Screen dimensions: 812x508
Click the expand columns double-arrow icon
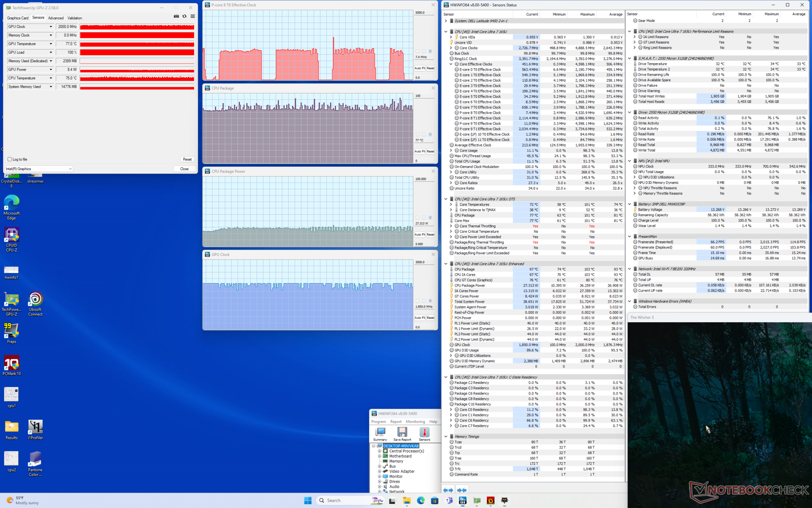coord(448,490)
